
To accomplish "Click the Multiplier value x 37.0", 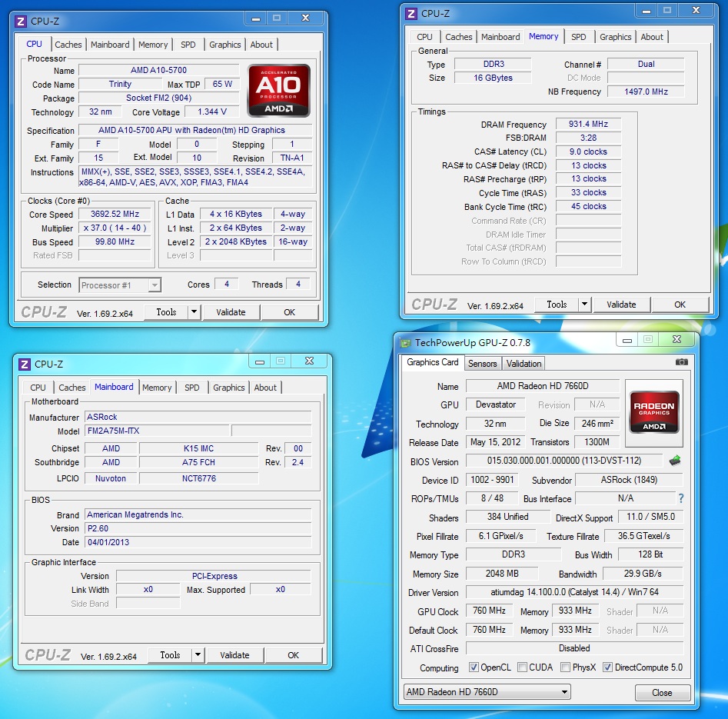I will pyautogui.click(x=115, y=228).
